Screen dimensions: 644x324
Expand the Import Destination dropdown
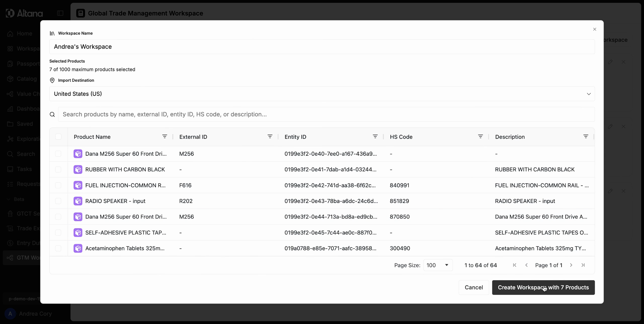[x=322, y=94]
